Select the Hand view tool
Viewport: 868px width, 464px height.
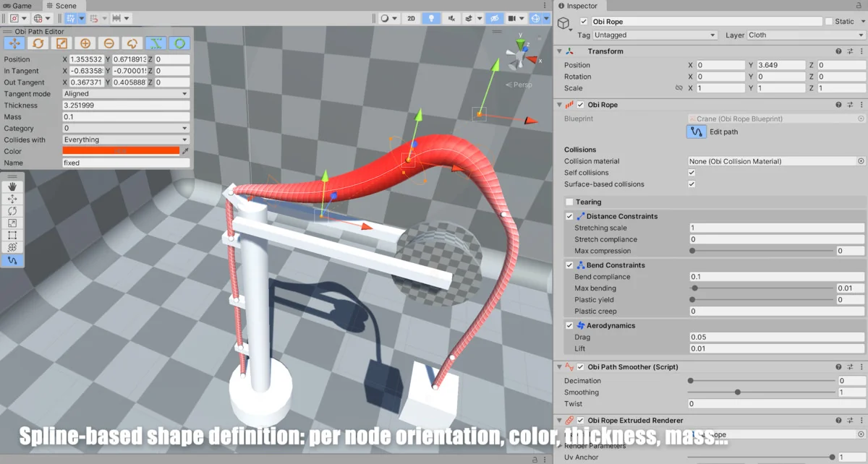click(12, 186)
